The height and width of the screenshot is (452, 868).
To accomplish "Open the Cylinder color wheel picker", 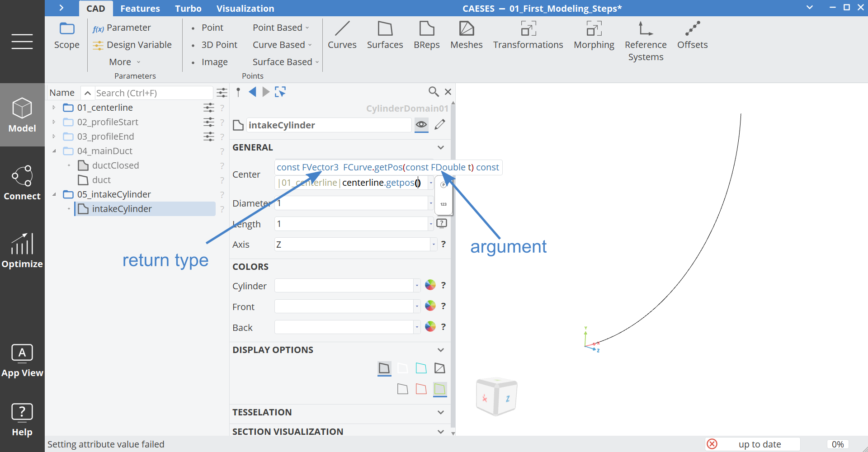I will click(x=429, y=285).
